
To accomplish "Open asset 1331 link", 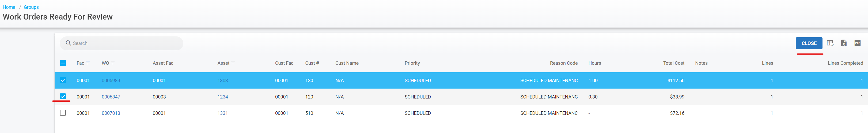I will coord(222,113).
